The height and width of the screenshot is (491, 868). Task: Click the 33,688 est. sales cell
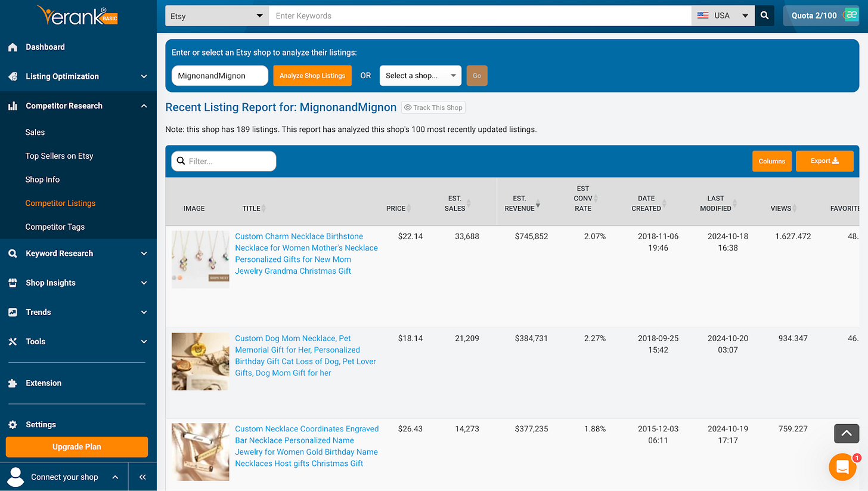tap(468, 236)
